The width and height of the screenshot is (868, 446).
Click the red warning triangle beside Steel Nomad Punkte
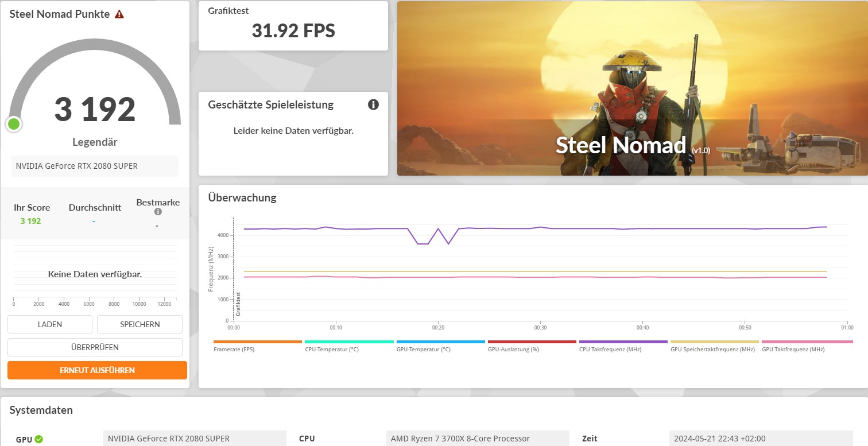tap(119, 14)
